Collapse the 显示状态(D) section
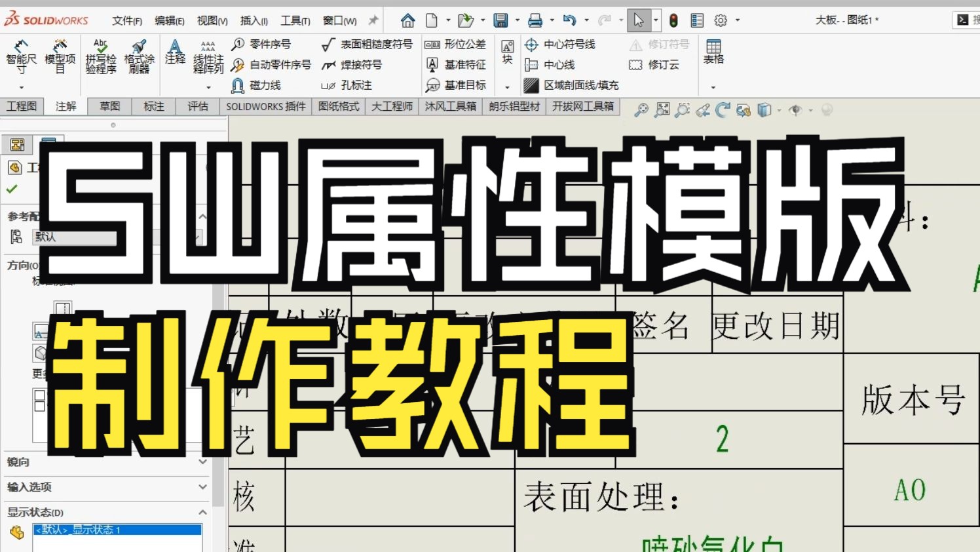Viewport: 980px width, 552px height. click(202, 512)
